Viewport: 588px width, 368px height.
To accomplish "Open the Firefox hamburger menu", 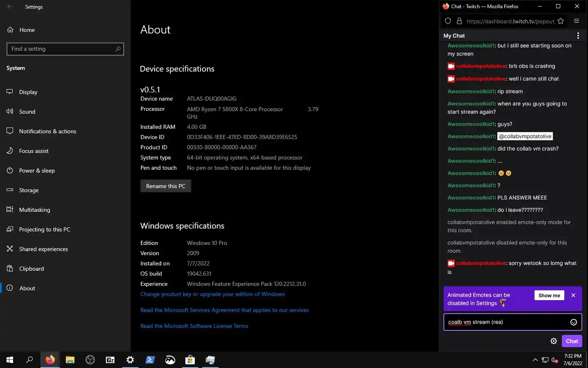I will click(577, 21).
